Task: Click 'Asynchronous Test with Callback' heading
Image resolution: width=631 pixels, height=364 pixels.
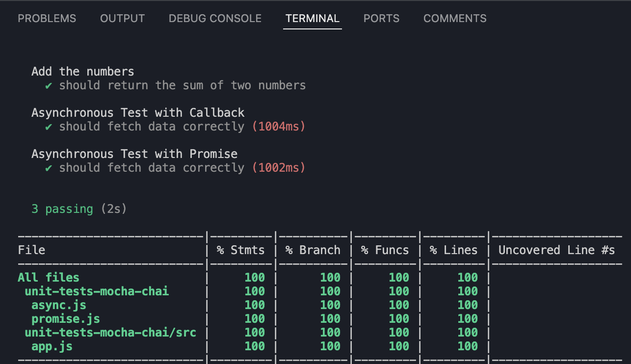Action: coord(138,113)
